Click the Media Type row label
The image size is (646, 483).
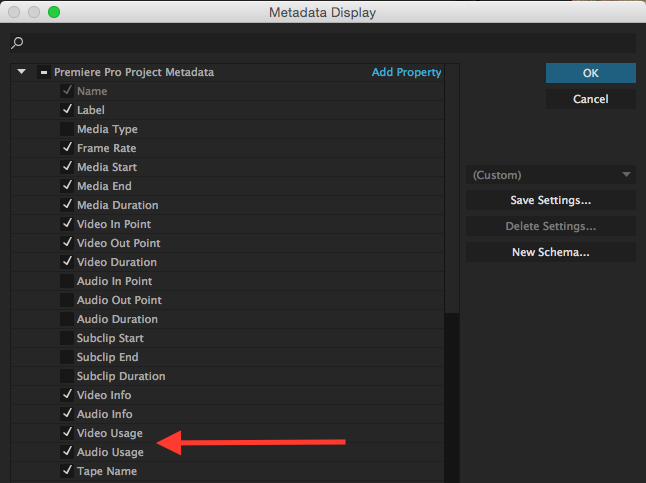[107, 129]
